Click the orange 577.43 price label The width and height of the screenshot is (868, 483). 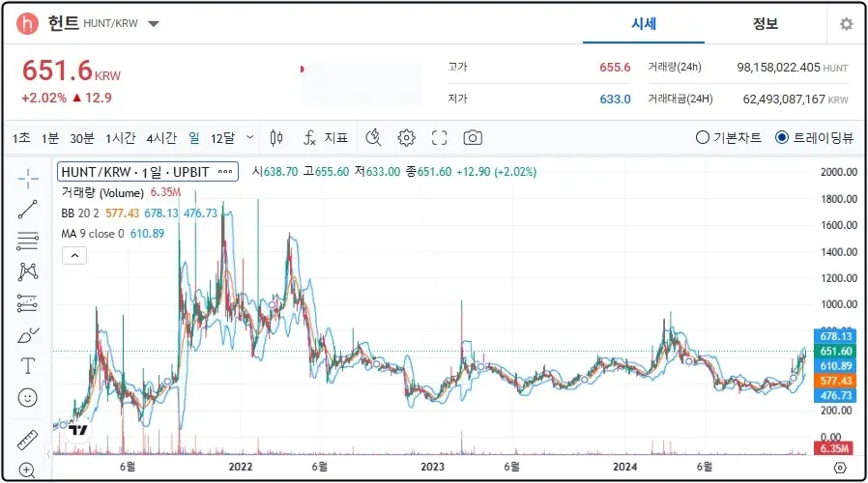pos(835,381)
